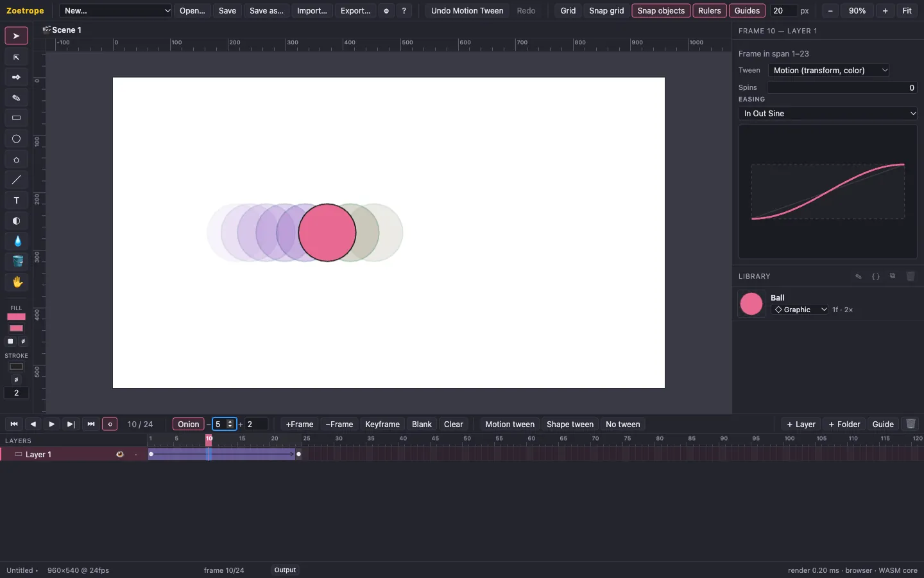
Task: Turn off Onion skinning
Action: pos(189,424)
